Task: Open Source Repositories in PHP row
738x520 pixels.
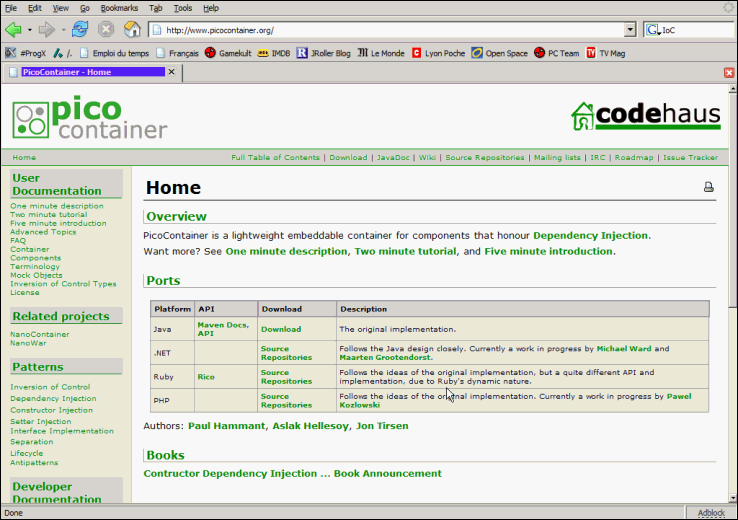Action: coord(286,400)
